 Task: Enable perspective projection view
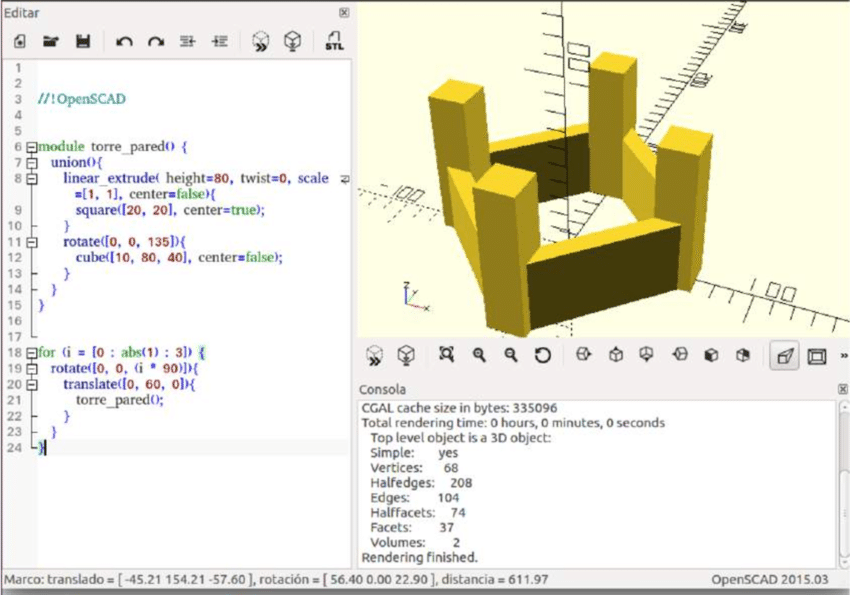pos(783,355)
